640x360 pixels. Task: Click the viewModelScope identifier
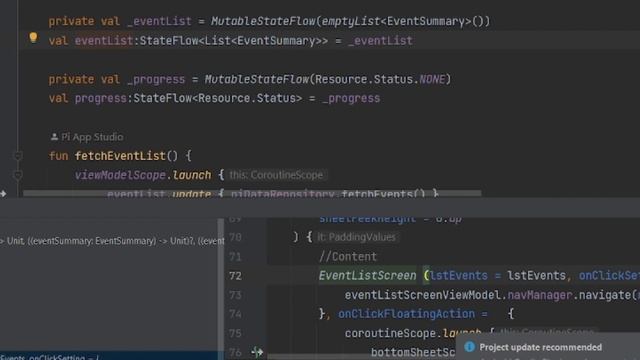[120, 175]
